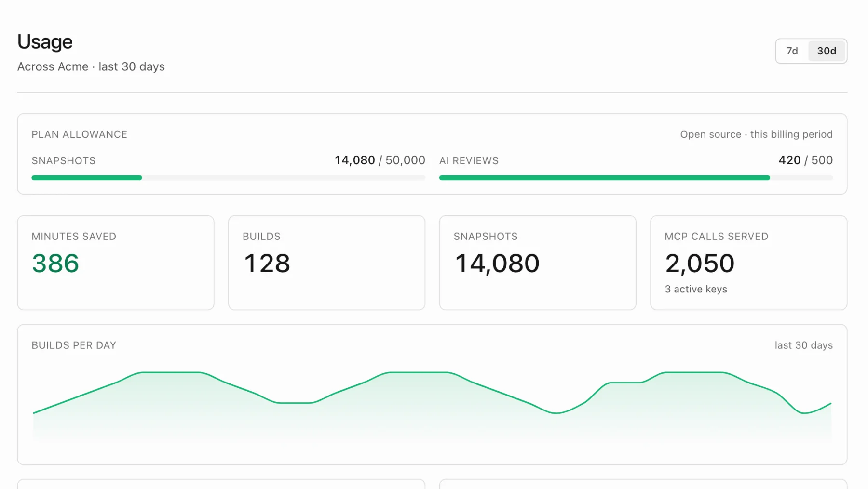Click the 'Across Acme · last 30 days' subtitle

tap(91, 66)
